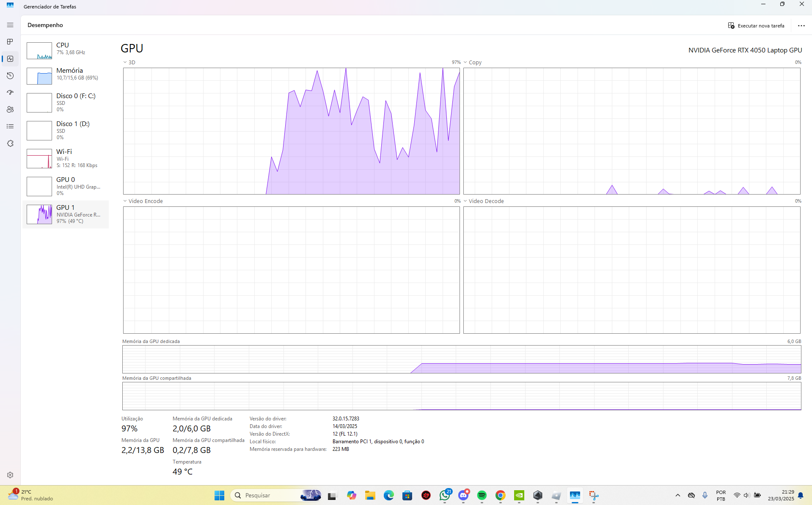This screenshot has width=812, height=505.
Task: Open weather widget 21°C Pred. nublado
Action: tap(31, 495)
